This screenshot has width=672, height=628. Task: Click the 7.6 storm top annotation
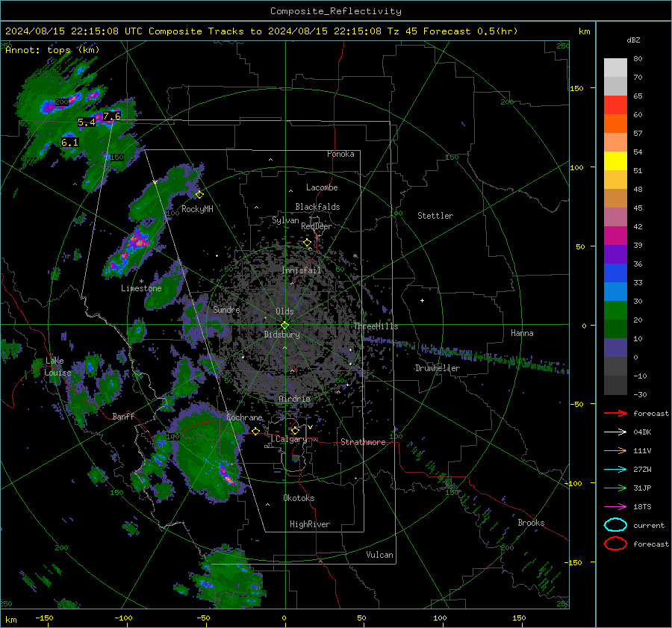pos(112,116)
